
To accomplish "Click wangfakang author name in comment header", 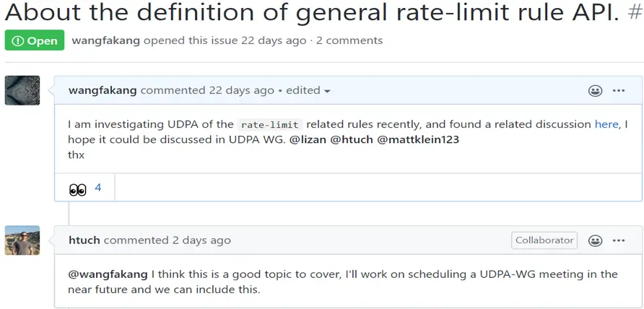I will (103, 91).
